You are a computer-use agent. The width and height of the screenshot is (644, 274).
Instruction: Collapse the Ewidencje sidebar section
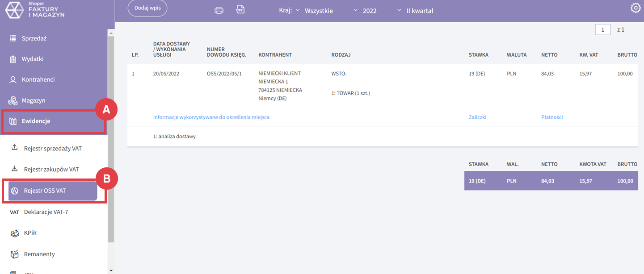pyautogui.click(x=36, y=121)
